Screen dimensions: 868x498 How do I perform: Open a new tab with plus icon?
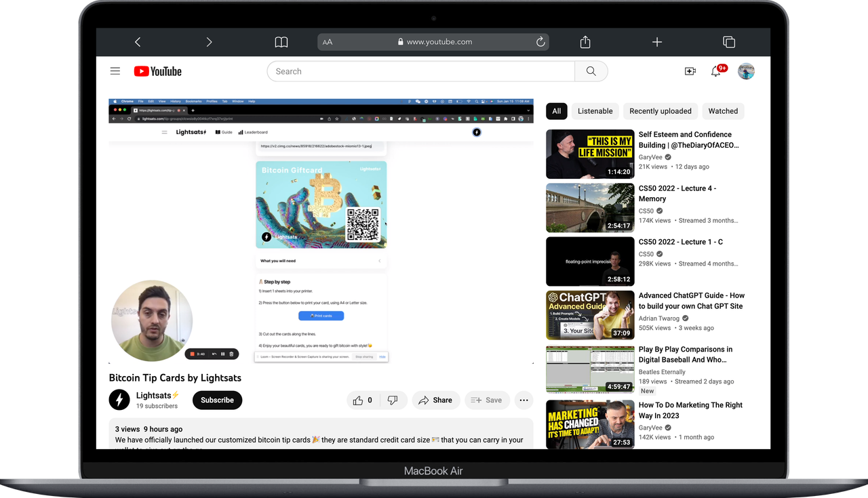657,42
